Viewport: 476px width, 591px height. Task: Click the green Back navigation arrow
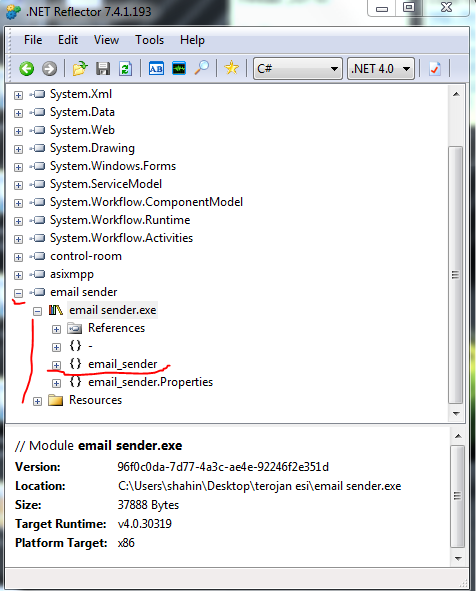click(27, 69)
